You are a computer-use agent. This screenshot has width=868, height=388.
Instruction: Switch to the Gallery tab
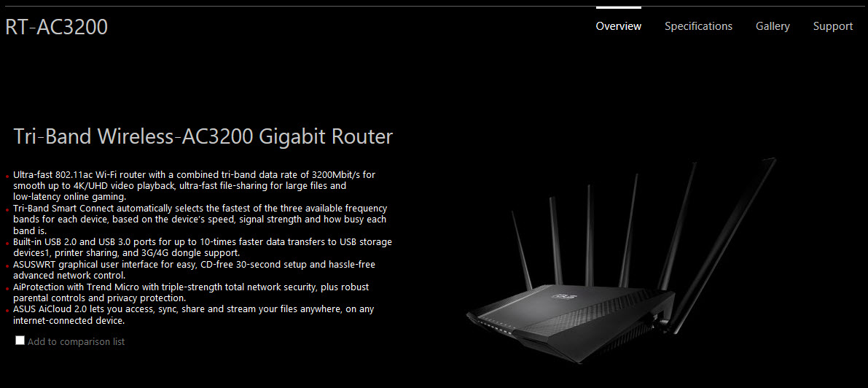[x=773, y=26]
